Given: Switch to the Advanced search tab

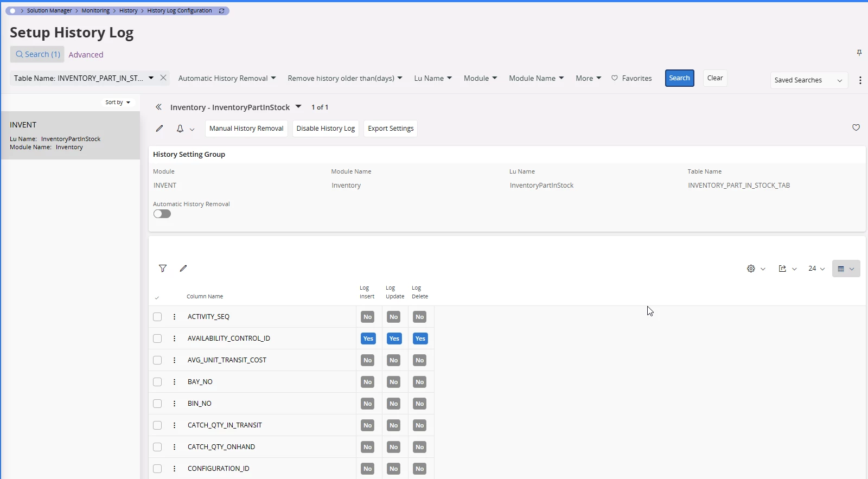Looking at the screenshot, I should pos(86,55).
